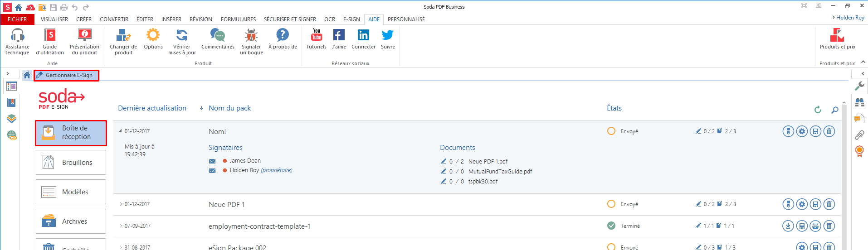Click the vertical scrollbar
The height and width of the screenshot is (250, 868).
pos(844,177)
